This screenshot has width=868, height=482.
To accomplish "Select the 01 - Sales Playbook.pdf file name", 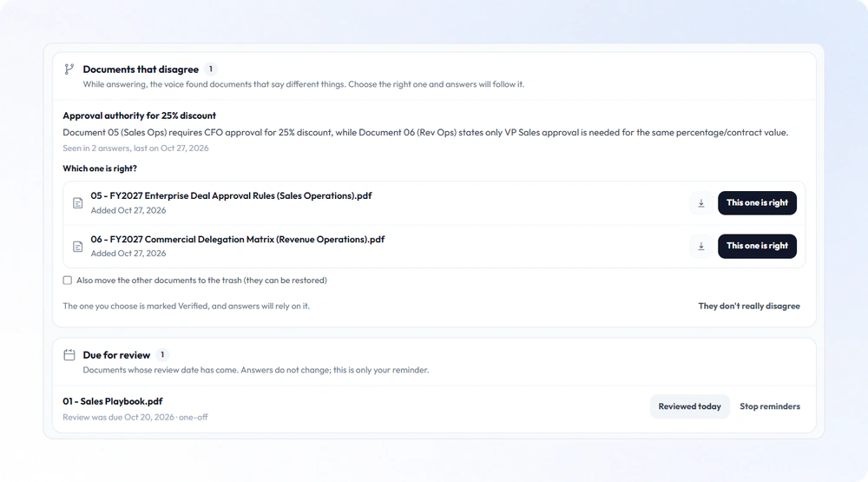I will click(112, 401).
